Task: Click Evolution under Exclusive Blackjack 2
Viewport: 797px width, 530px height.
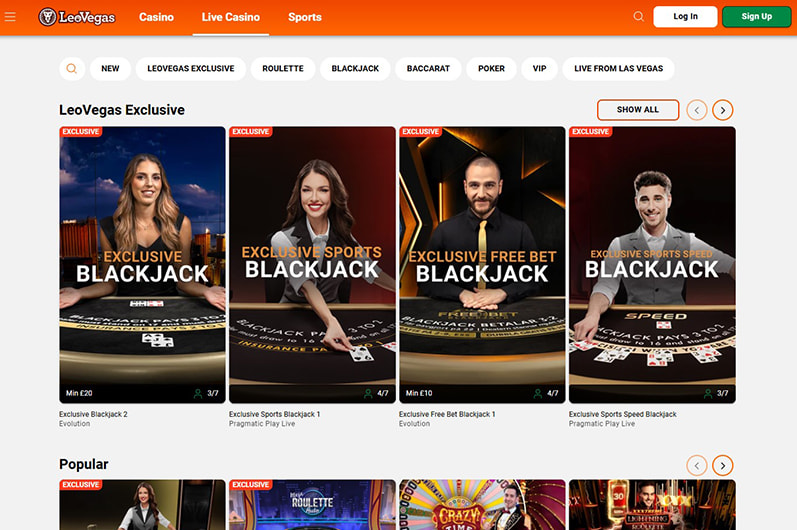Action: (x=74, y=424)
